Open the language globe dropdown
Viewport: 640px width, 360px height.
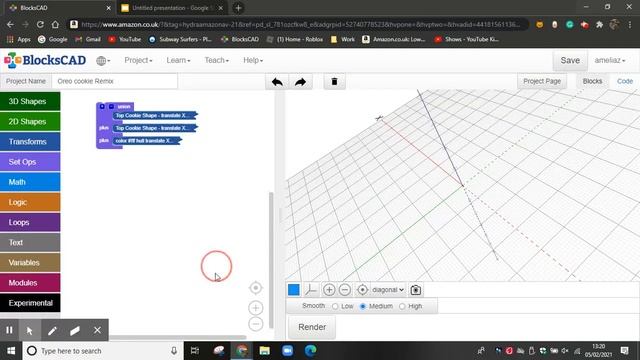[103, 60]
